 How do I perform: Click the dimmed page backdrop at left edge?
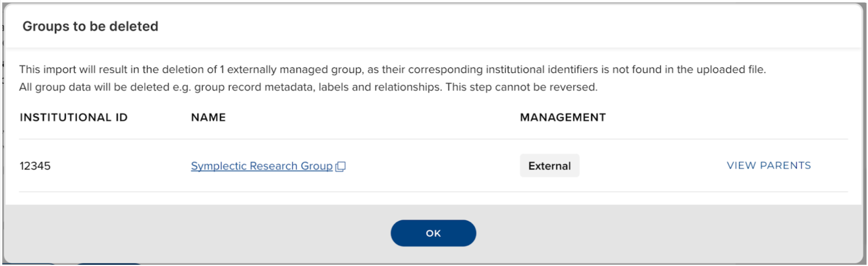(2, 135)
